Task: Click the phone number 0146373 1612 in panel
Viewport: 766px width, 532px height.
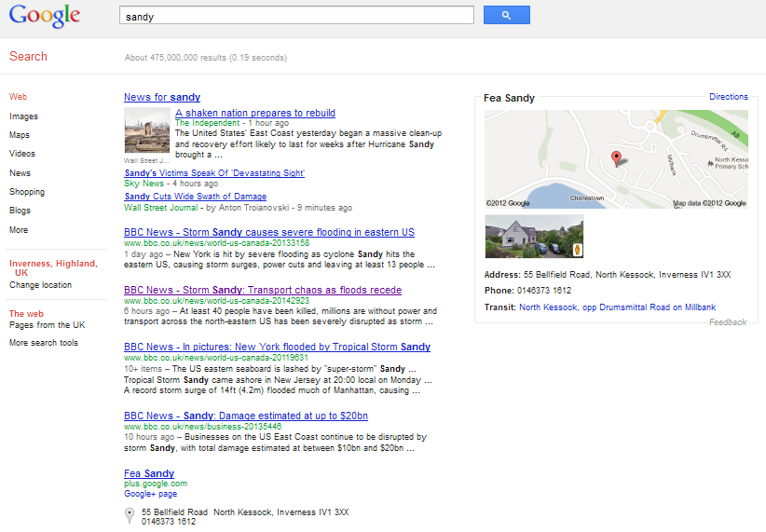Action: pyautogui.click(x=544, y=290)
